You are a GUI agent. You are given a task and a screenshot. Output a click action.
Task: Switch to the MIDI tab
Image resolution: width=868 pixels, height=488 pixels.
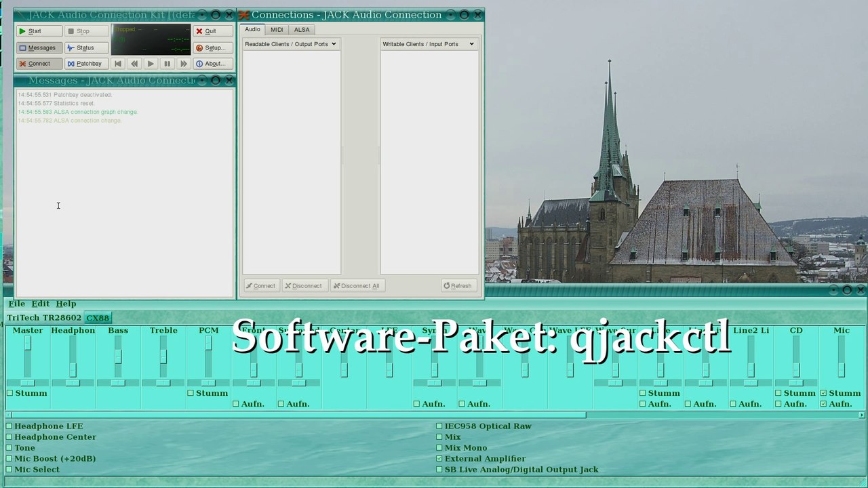(x=277, y=30)
